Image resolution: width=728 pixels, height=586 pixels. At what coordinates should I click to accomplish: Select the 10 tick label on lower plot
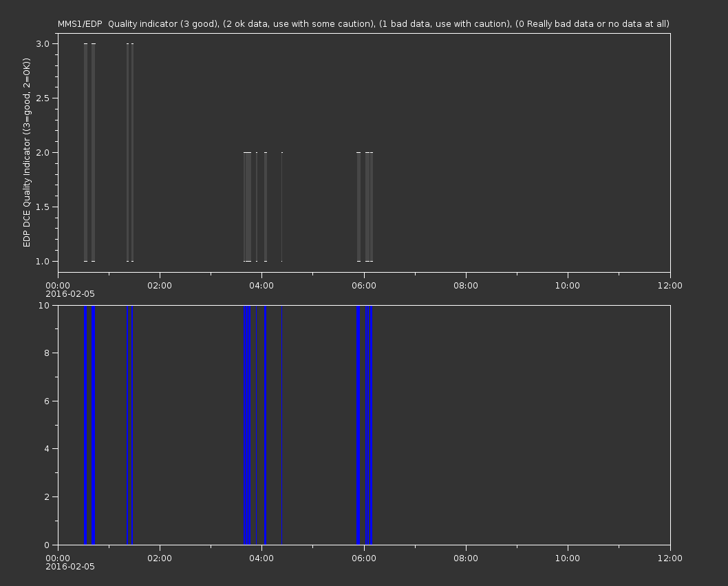click(44, 305)
